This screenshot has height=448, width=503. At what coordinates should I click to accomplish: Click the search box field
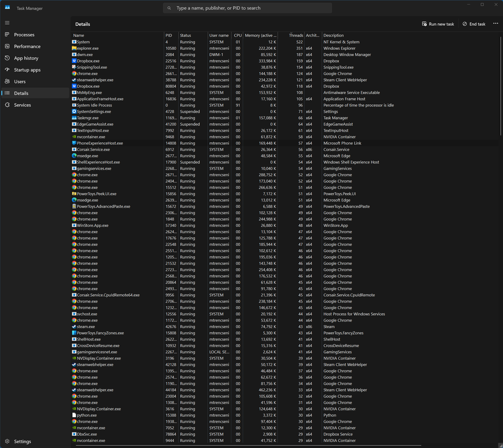(248, 8)
